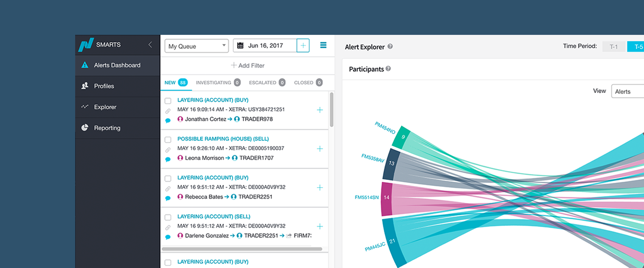The height and width of the screenshot is (268, 644).
Task: Click the TRADER2251 text in Rebecca Bates row
Action: [x=255, y=197]
